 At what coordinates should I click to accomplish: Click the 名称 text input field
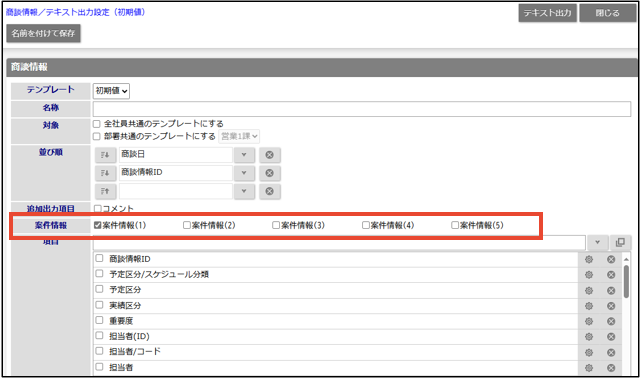[x=362, y=109]
